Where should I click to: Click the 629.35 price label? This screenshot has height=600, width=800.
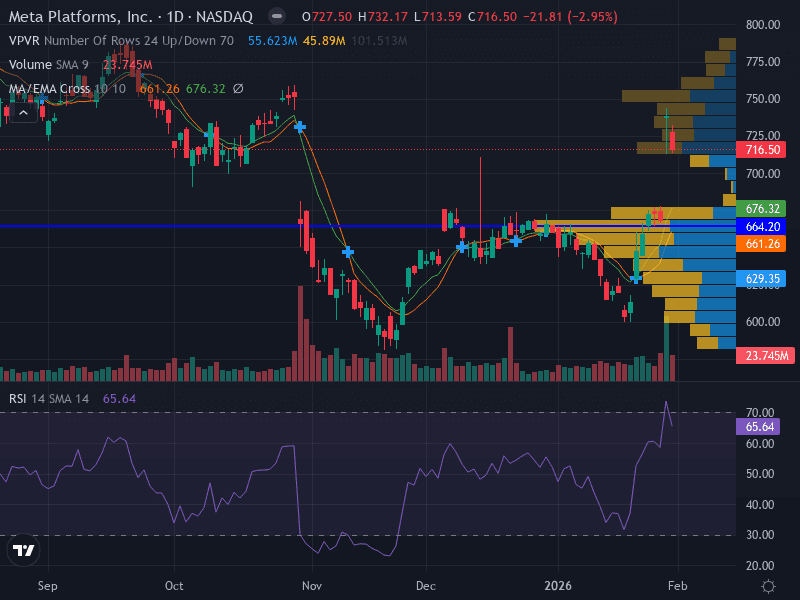pos(763,279)
